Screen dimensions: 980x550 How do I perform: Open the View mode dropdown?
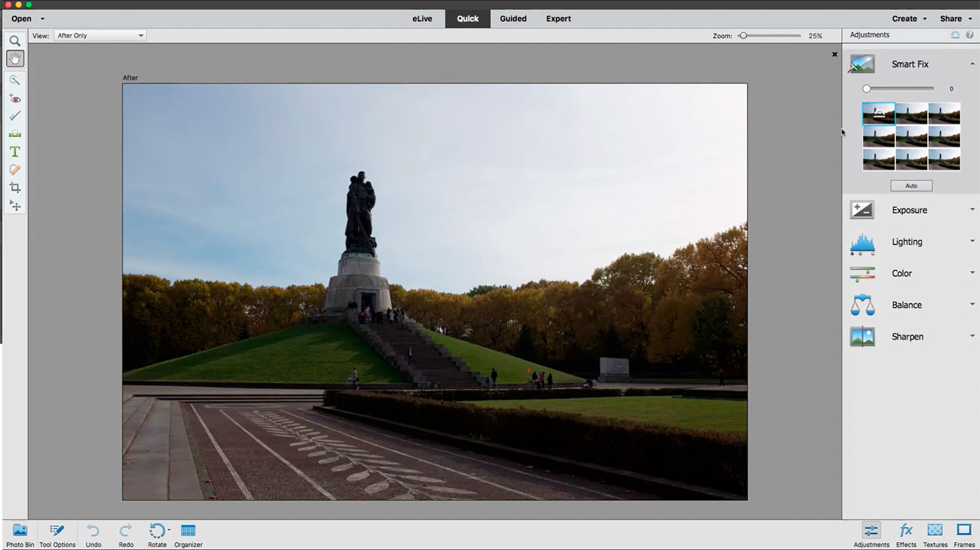tap(100, 36)
